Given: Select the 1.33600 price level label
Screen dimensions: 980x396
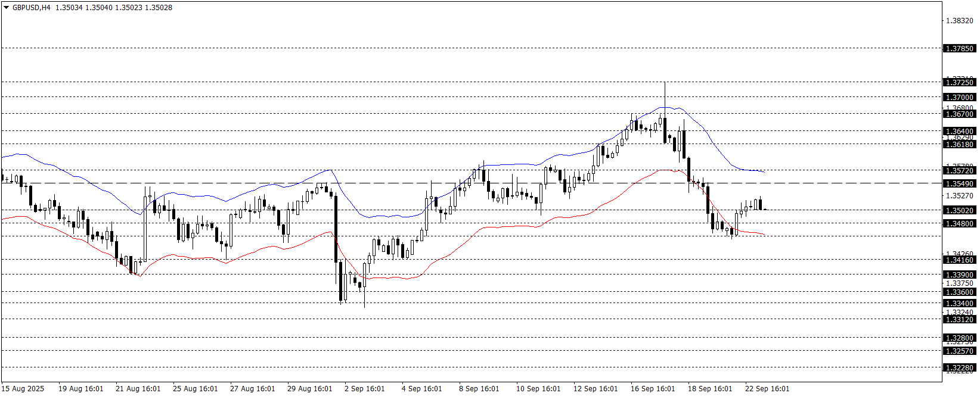Looking at the screenshot, I should [960, 292].
